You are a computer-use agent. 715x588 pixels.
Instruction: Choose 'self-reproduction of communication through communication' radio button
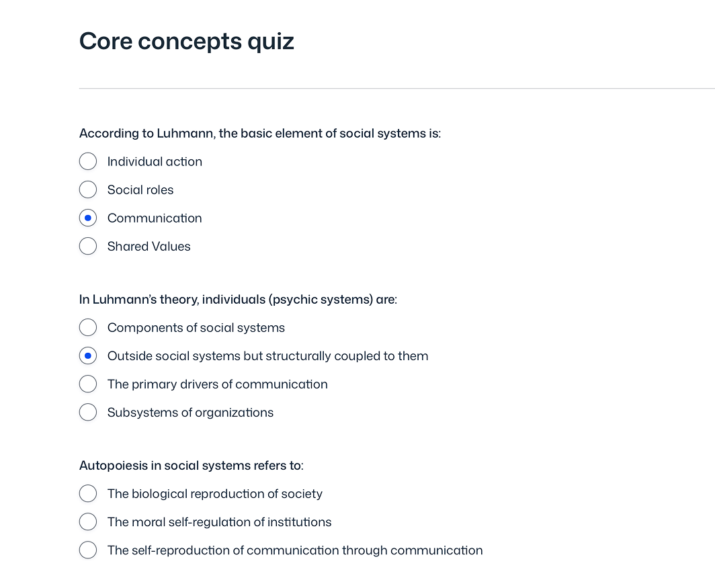(x=88, y=550)
